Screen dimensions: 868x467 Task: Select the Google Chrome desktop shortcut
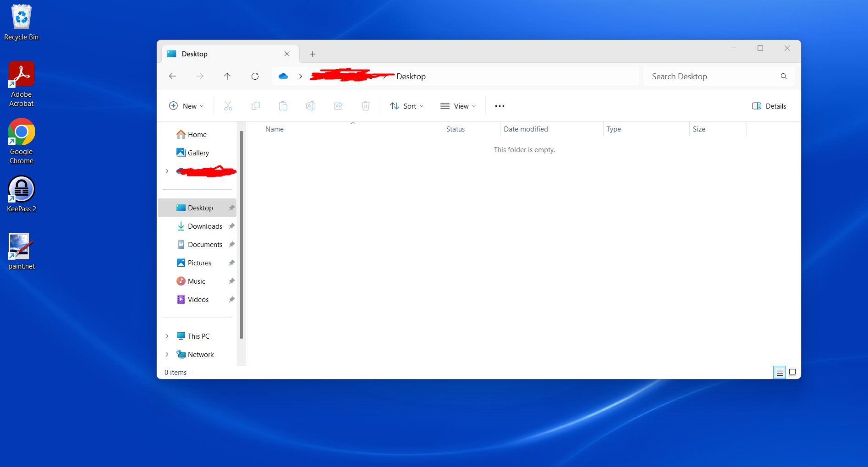(21, 141)
